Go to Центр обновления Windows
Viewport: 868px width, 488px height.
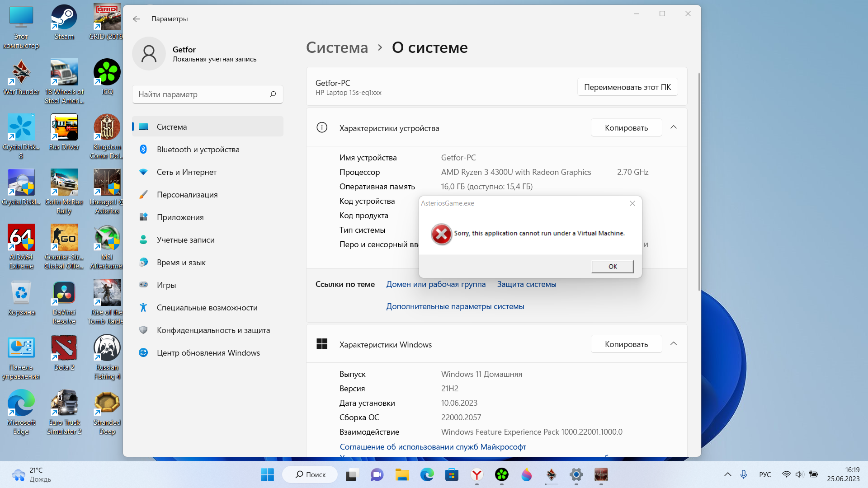pos(208,353)
